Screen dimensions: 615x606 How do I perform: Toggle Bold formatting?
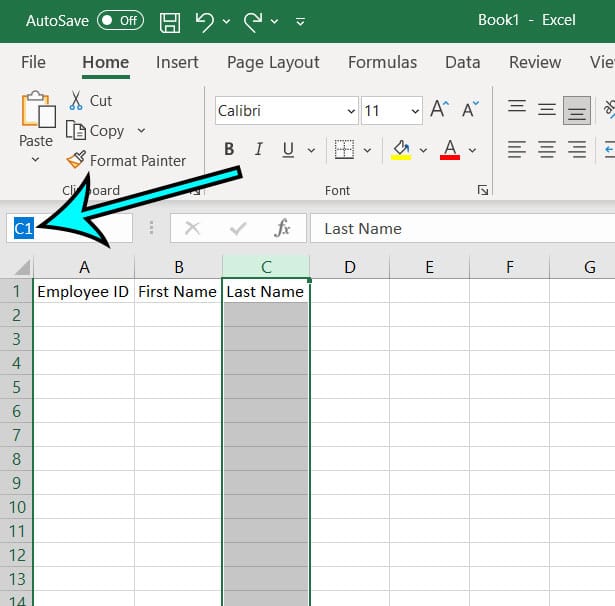tap(229, 149)
